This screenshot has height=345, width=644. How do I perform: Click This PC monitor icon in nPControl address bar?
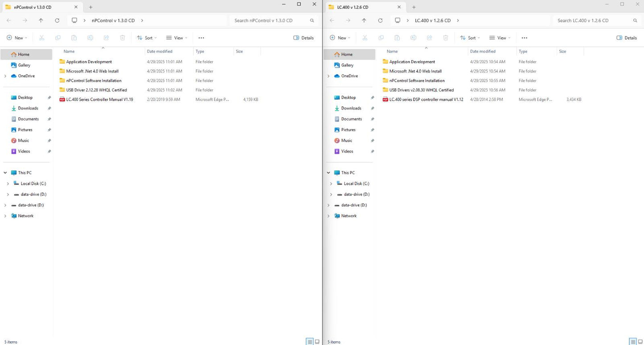point(74,20)
